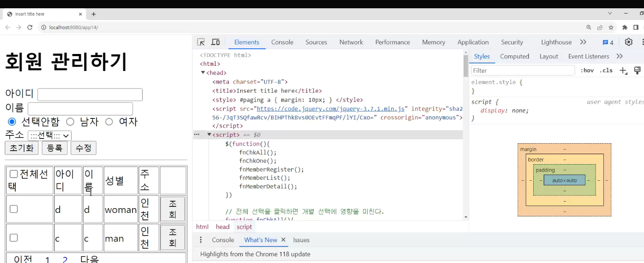
Task: Open the Network tab
Action: 351,42
